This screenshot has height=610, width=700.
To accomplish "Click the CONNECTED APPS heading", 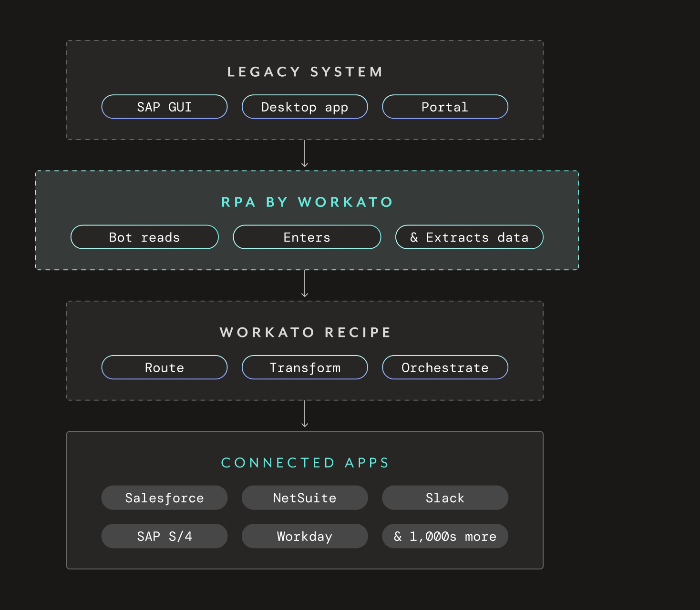I will (305, 463).
